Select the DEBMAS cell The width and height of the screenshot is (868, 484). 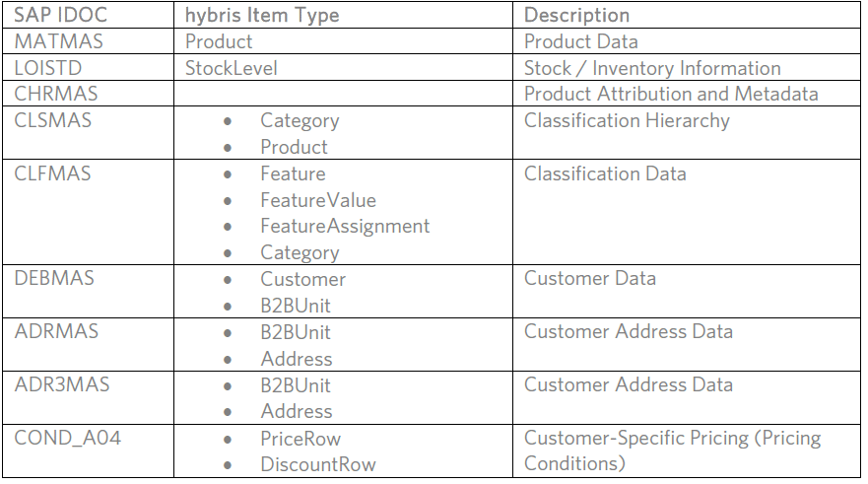tap(54, 279)
